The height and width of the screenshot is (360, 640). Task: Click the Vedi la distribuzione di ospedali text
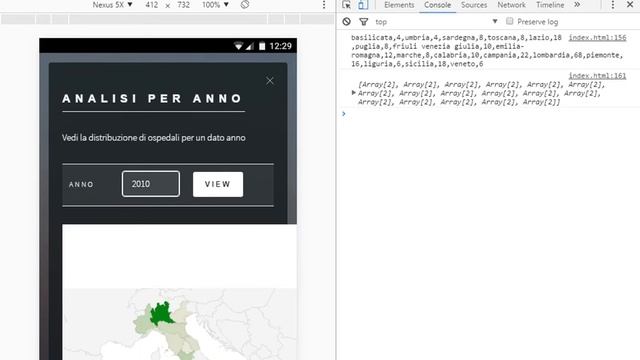click(153, 138)
